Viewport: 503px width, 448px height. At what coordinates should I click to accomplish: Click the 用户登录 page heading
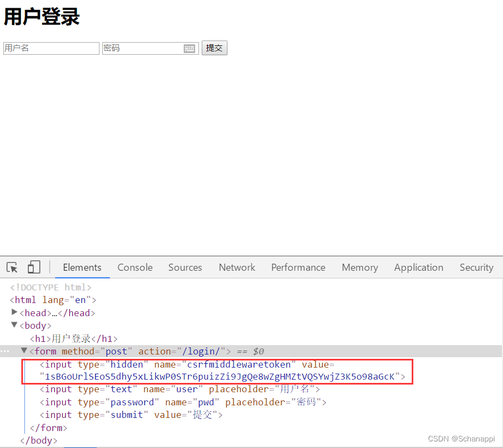click(x=42, y=17)
